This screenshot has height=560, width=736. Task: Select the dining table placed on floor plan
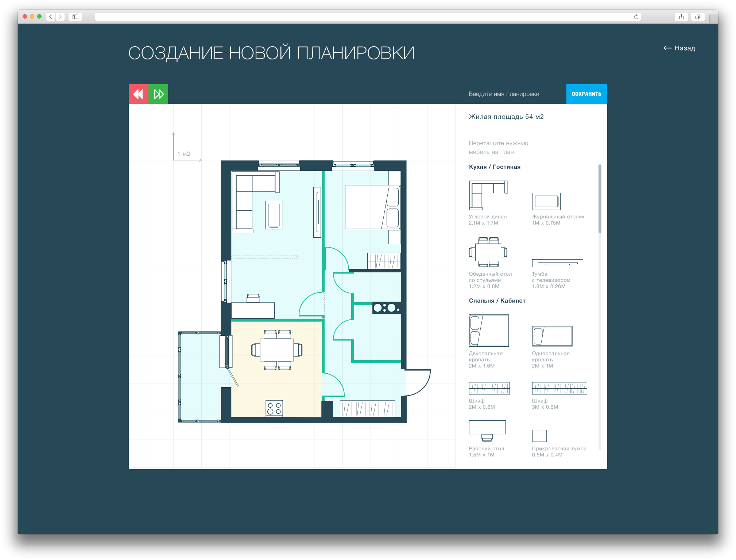point(277,350)
